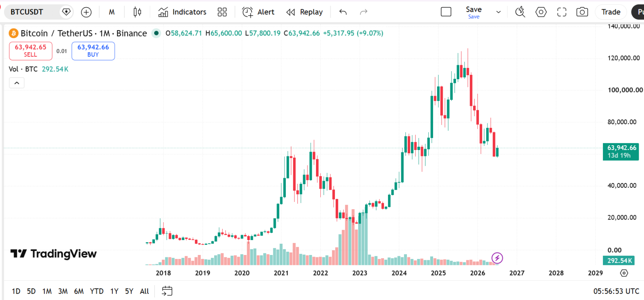Toggle the layout checkbox square next to Save
Image resolution: width=644 pixels, height=300 pixels.
tap(446, 12)
